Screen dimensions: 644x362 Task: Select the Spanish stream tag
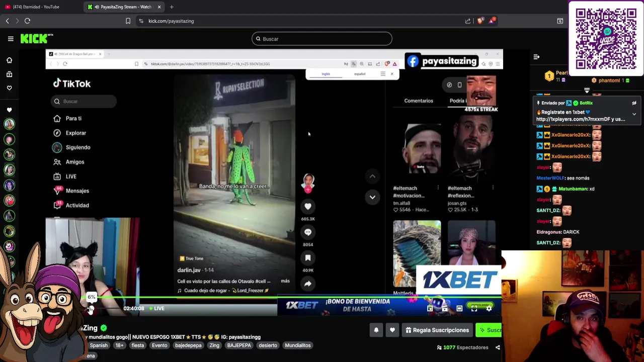[99, 345]
